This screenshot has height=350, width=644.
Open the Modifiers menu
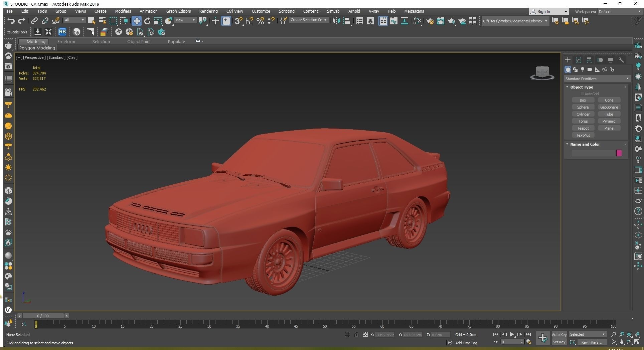pos(123,11)
